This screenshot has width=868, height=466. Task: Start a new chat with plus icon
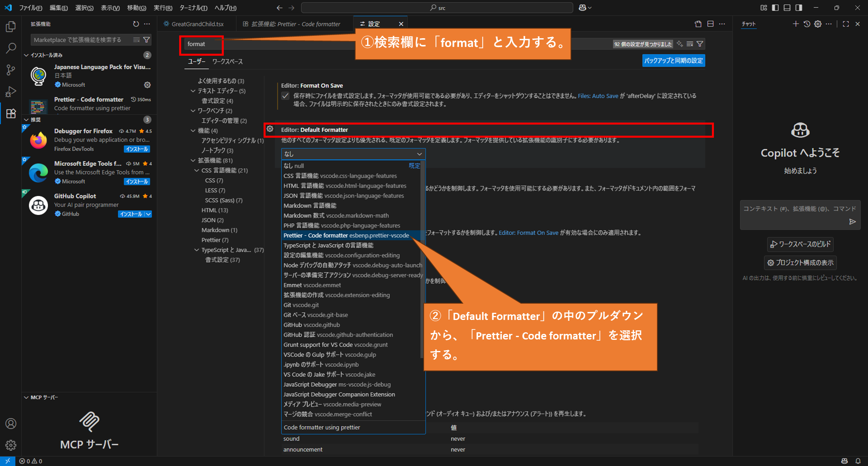pyautogui.click(x=796, y=24)
